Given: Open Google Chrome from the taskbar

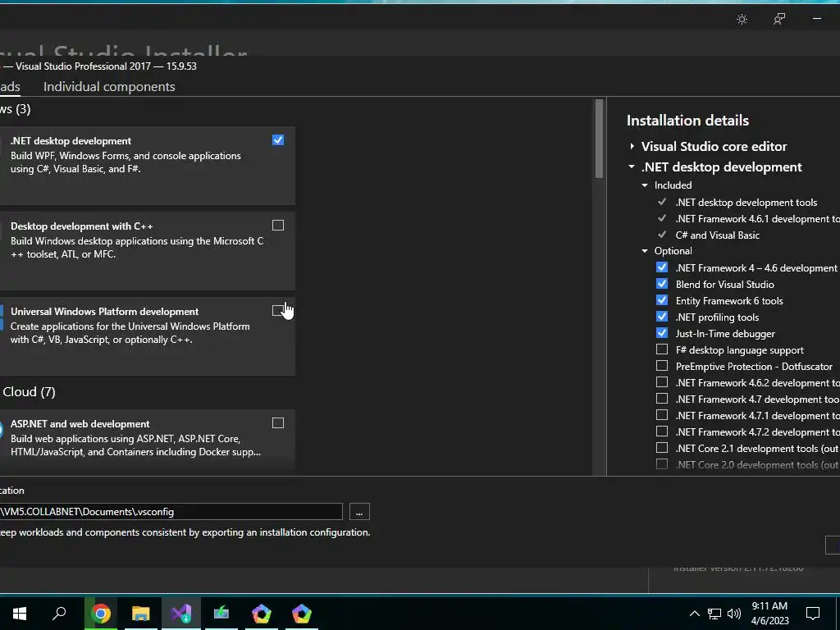Looking at the screenshot, I should click(x=101, y=614).
